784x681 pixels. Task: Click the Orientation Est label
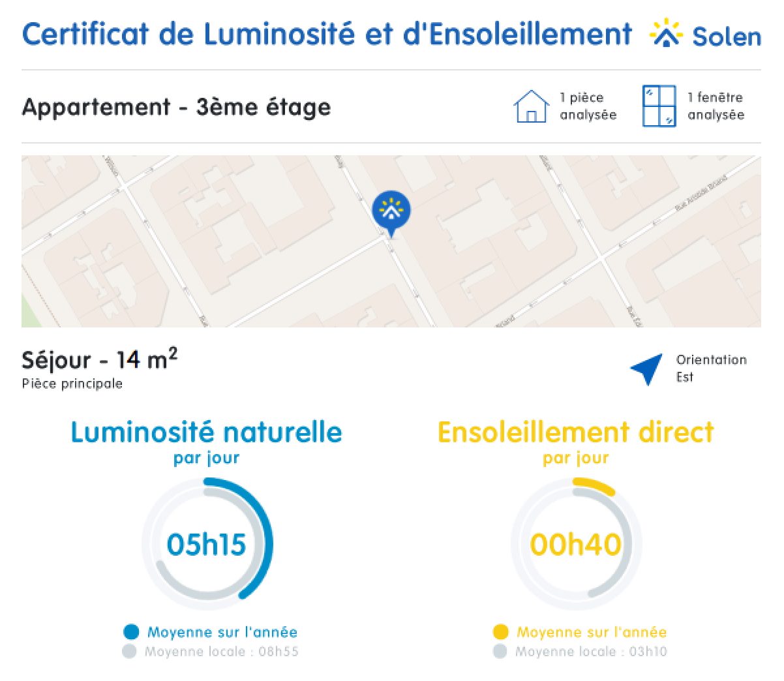[x=711, y=368]
